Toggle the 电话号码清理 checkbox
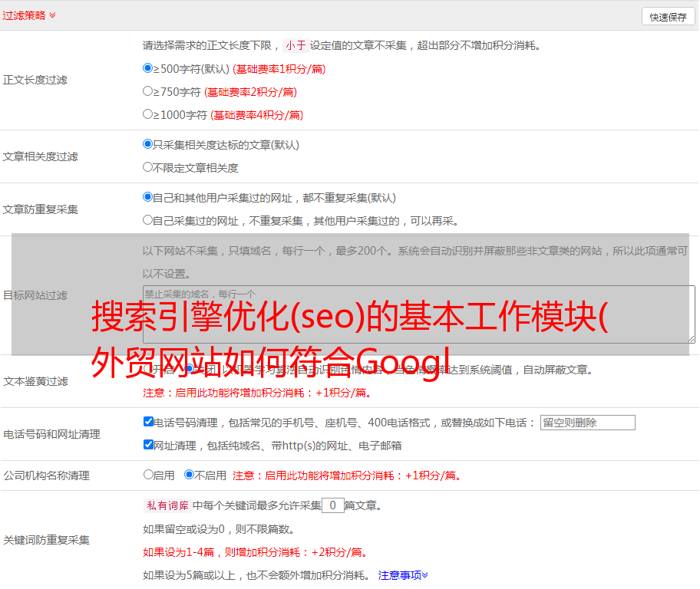Viewport: 700px width, 589px height. pos(149,422)
